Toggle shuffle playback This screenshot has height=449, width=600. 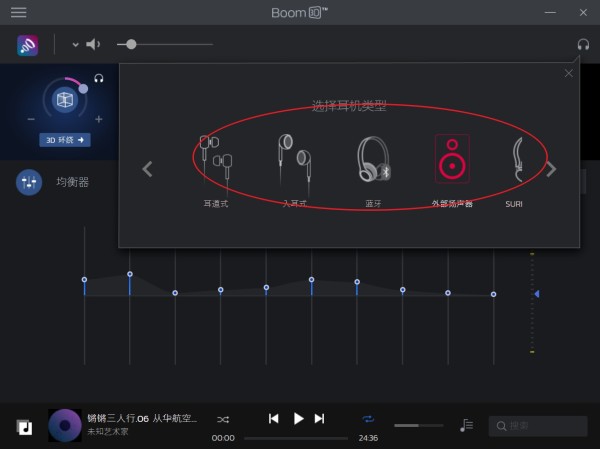coord(223,420)
